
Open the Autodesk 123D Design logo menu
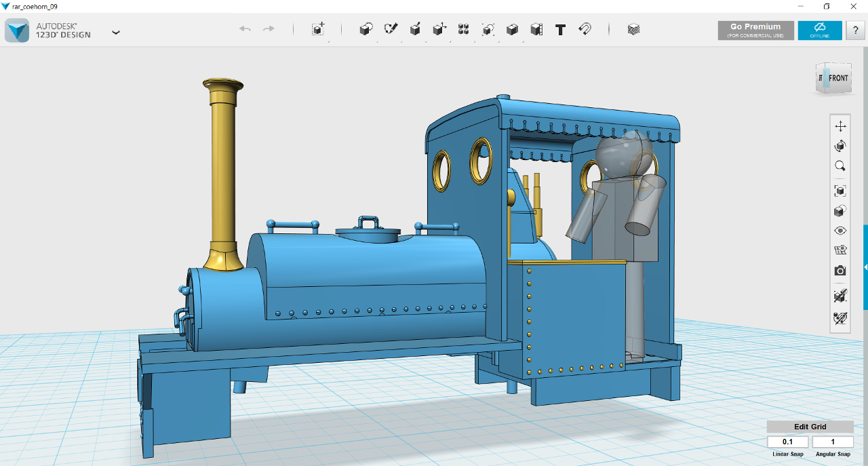pos(17,31)
